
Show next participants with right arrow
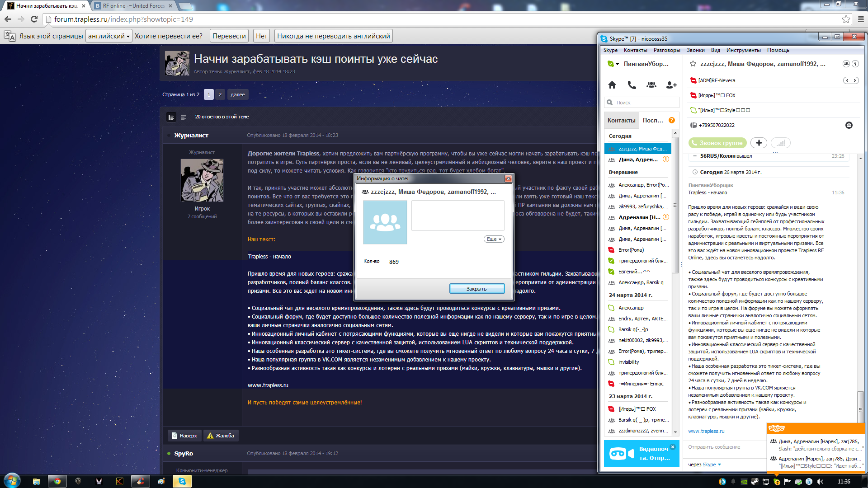(x=854, y=80)
